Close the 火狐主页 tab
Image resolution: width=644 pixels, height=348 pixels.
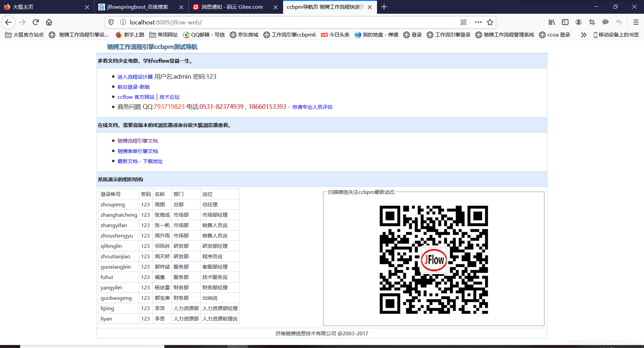pos(87,7)
